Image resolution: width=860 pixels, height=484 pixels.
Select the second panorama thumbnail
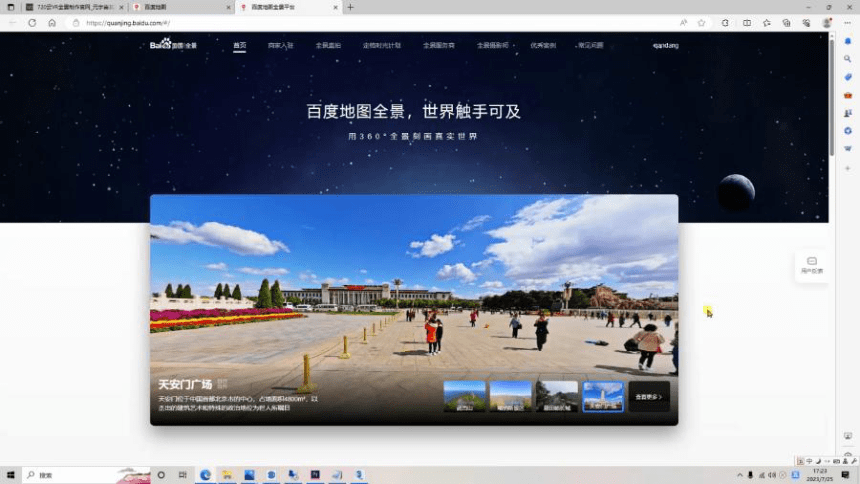(x=511, y=396)
